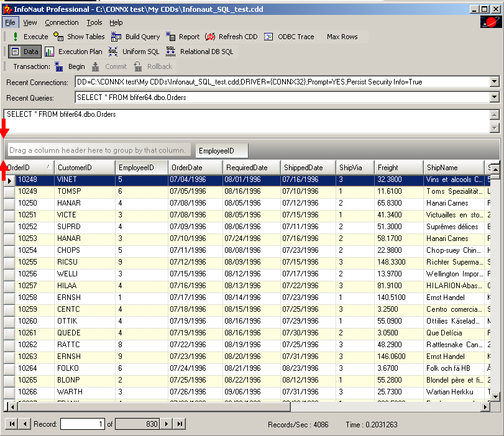Click the Max Rows button
This screenshot has width=504, height=436.
342,37
